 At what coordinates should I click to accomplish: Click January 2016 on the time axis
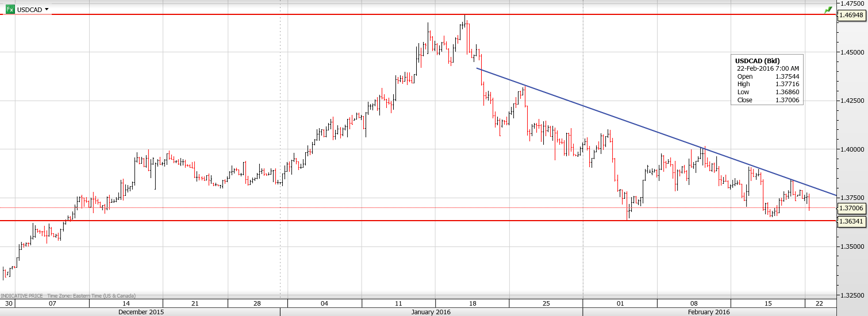coord(431,312)
